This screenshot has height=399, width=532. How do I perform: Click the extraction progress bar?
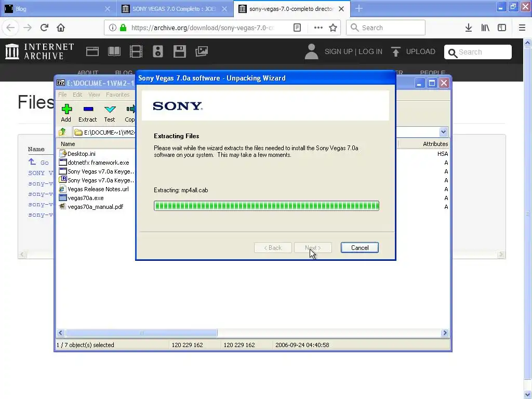pyautogui.click(x=267, y=206)
